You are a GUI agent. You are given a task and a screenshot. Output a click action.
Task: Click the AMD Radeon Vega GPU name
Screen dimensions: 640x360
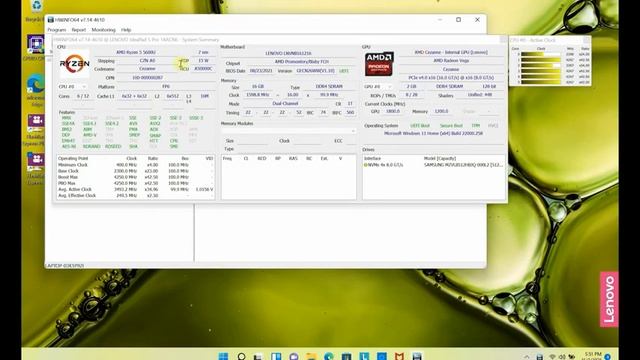pyautogui.click(x=451, y=60)
